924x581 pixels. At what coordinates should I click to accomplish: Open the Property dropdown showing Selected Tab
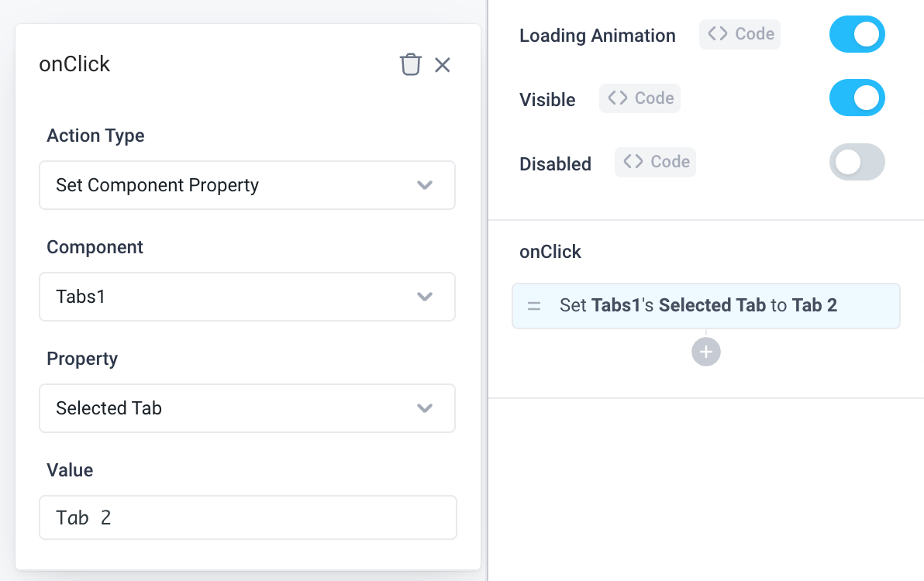(x=247, y=408)
